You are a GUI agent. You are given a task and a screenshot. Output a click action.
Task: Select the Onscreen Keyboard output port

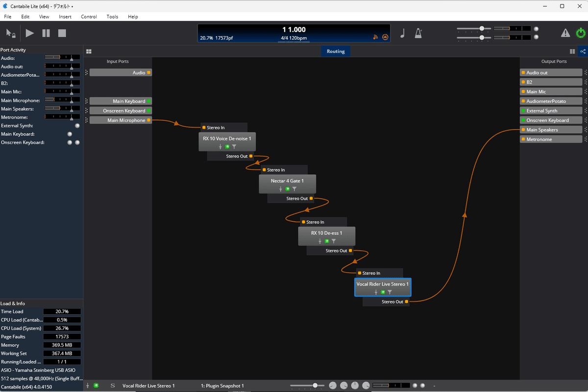pos(551,120)
